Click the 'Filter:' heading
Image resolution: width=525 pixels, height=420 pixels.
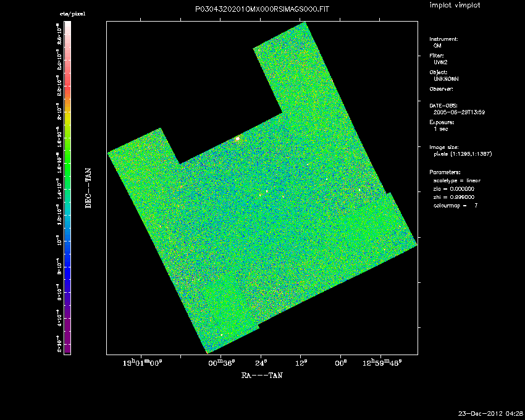437,56
